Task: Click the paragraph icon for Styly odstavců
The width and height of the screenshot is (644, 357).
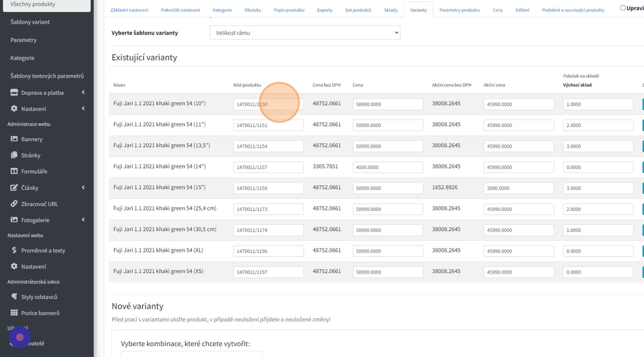Action: pos(14,297)
